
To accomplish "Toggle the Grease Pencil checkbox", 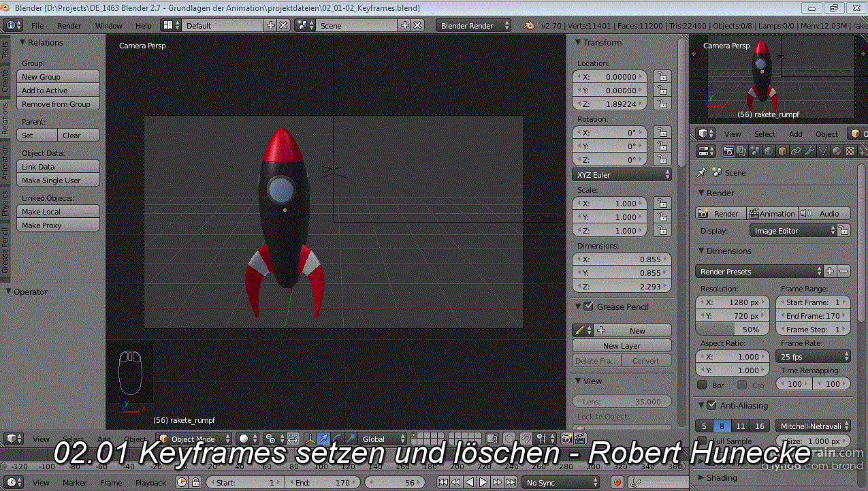I will (589, 306).
